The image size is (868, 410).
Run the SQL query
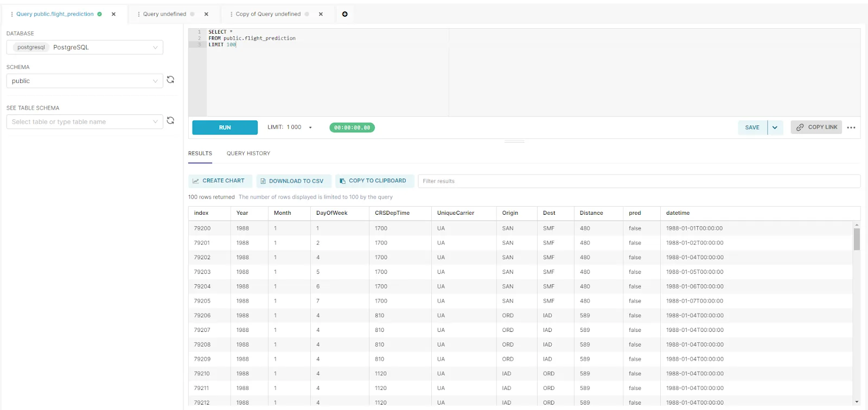point(225,127)
